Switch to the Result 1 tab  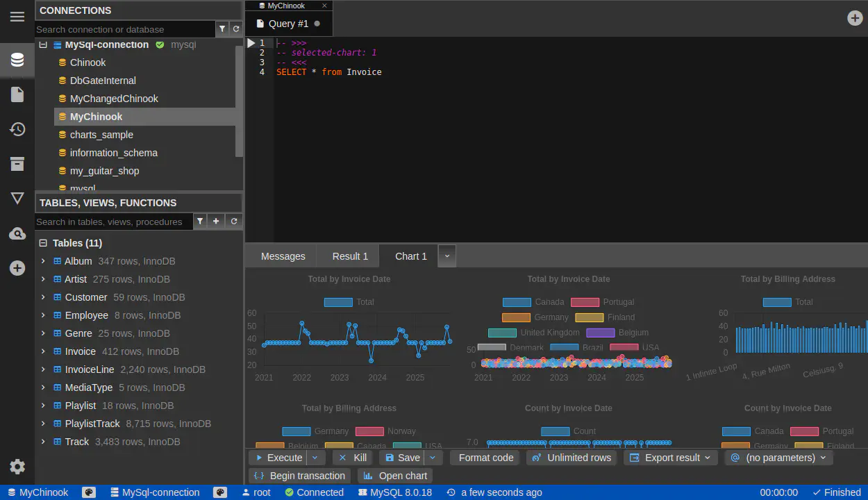pos(350,256)
